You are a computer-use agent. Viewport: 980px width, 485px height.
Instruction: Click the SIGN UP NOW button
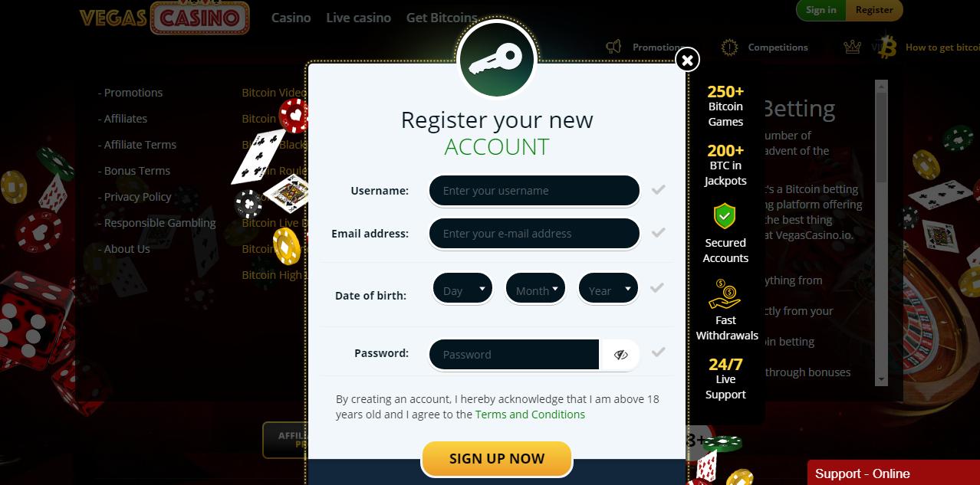click(497, 458)
